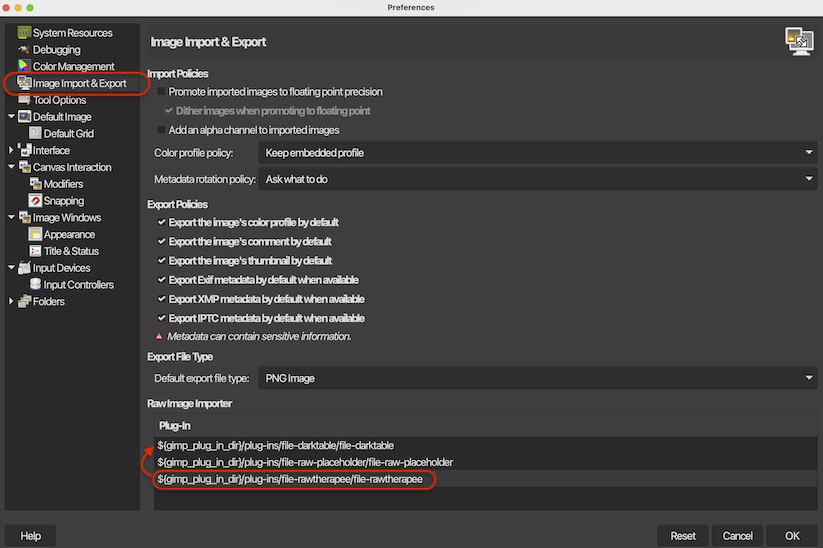The height and width of the screenshot is (548, 823).
Task: Select Modifiers under Canvas Interaction
Action: click(63, 184)
